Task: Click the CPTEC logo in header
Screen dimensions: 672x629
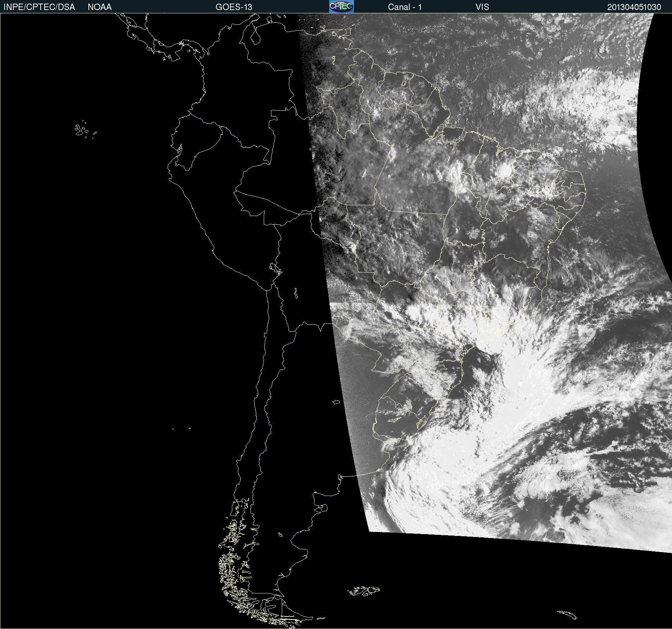Action: 341,6
